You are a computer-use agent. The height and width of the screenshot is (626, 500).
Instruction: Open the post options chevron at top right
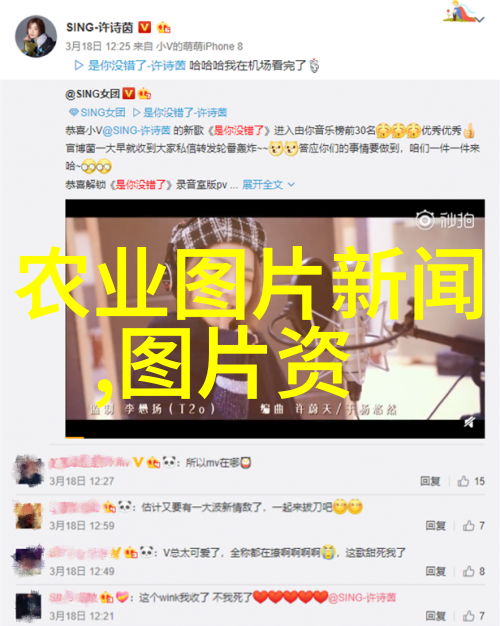(x=480, y=19)
